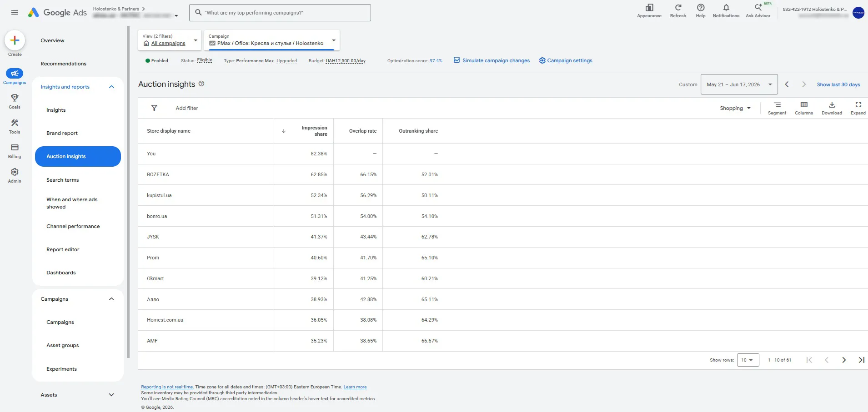Open Campaign settings link
Screen dimensions: 868x412
pos(566,60)
